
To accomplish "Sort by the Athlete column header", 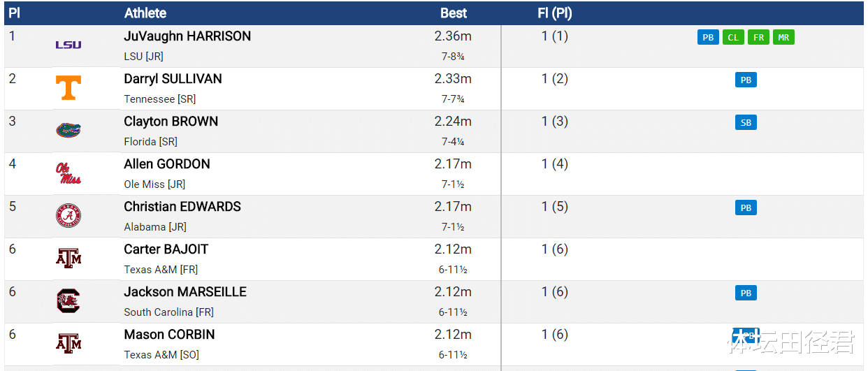I will (x=145, y=13).
